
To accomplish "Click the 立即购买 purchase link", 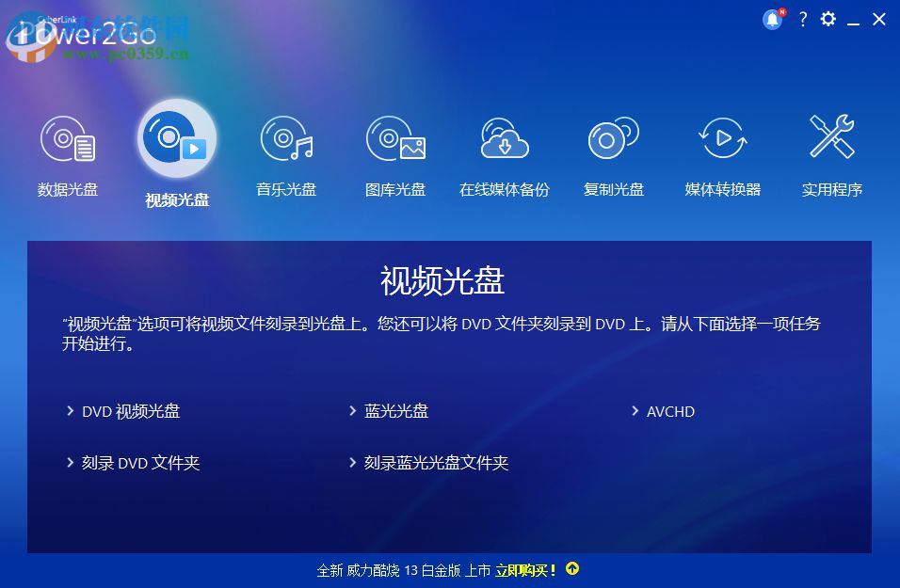I will coord(523,569).
